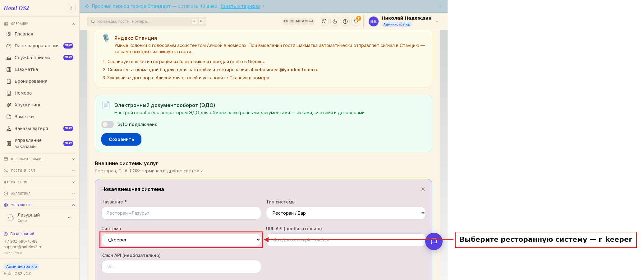Expand the user account menu chevron

point(437,21)
